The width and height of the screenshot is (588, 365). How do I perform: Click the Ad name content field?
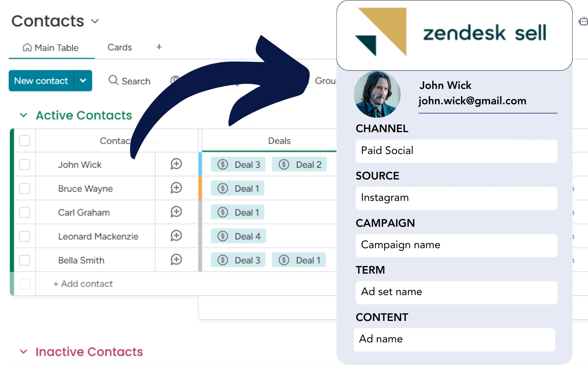coord(454,340)
